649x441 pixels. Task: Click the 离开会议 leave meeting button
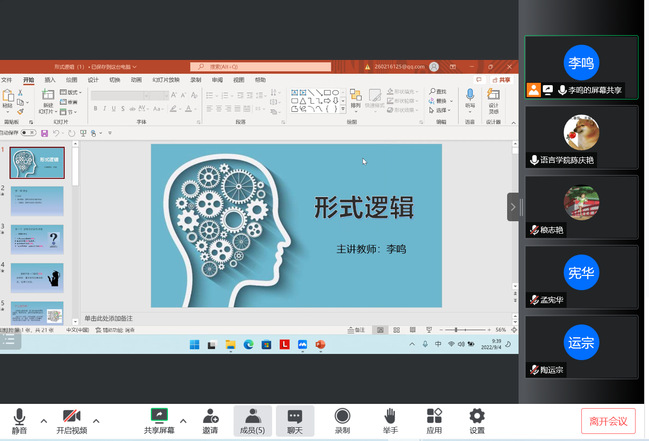tap(608, 421)
